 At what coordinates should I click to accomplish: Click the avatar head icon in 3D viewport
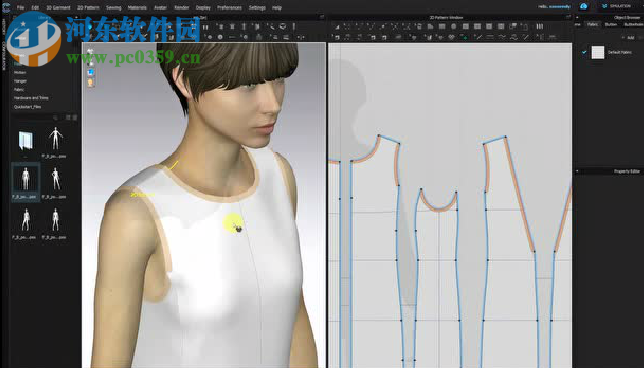[x=90, y=82]
